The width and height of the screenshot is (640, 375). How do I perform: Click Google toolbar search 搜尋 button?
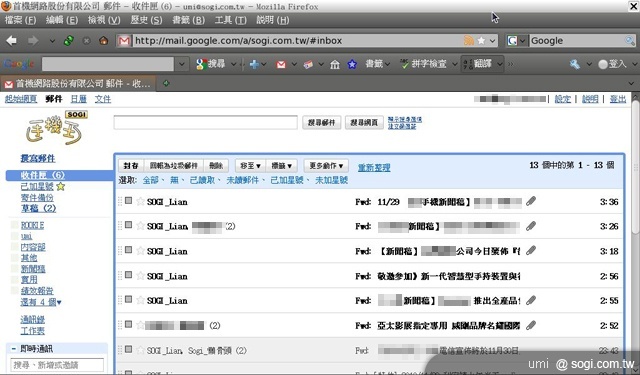(x=211, y=64)
